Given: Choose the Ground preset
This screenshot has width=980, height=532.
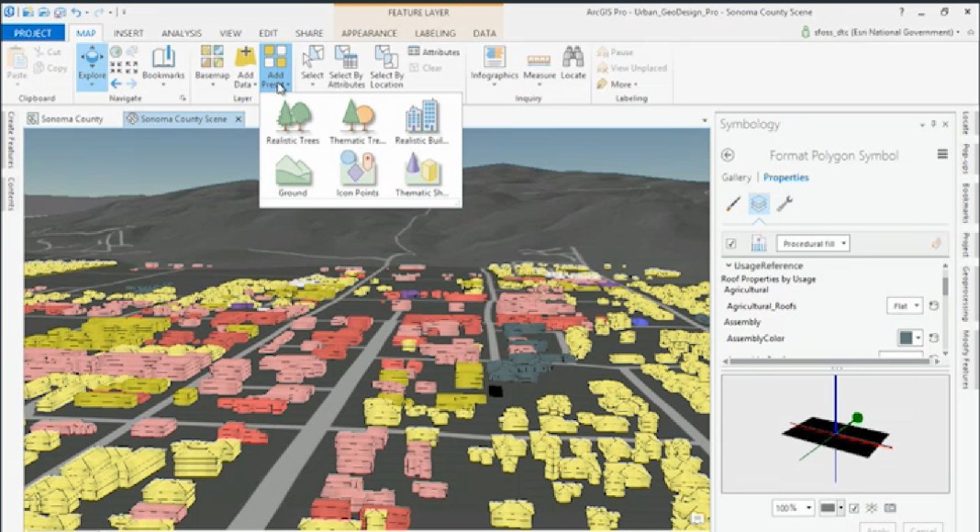Looking at the screenshot, I should coord(293,175).
